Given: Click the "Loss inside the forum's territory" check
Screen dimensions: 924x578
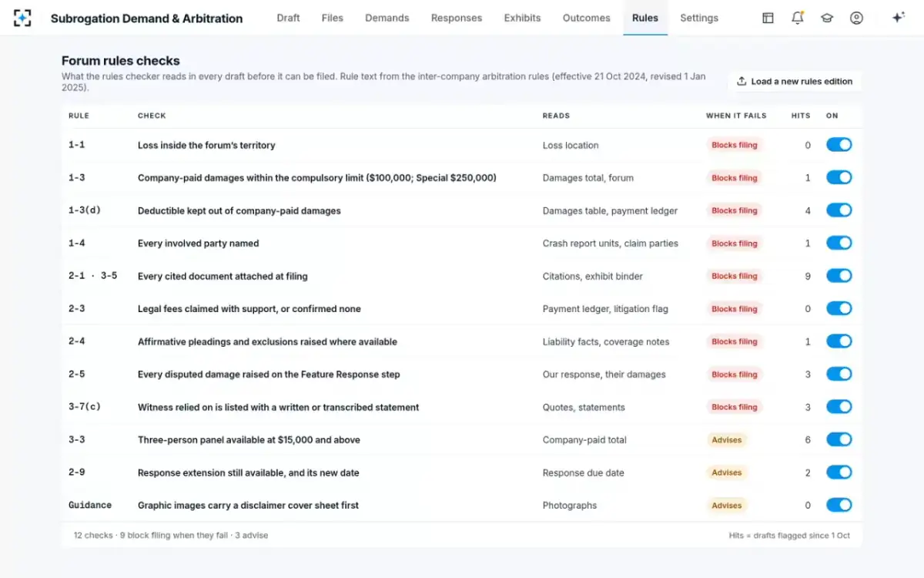Looking at the screenshot, I should (206, 145).
